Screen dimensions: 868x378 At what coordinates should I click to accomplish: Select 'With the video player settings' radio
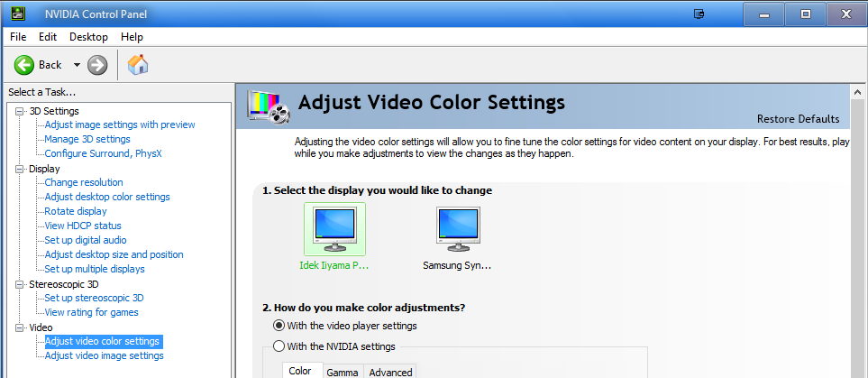click(x=279, y=326)
